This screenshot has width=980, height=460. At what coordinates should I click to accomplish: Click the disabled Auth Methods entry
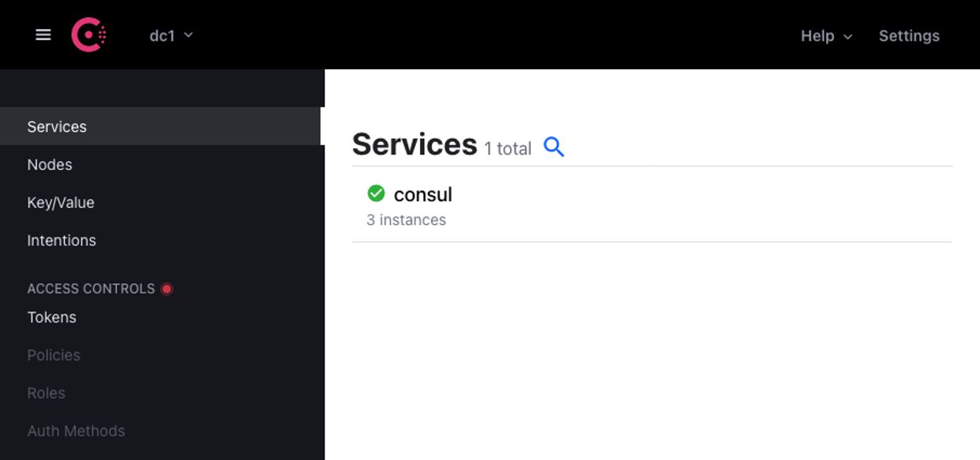tap(76, 430)
